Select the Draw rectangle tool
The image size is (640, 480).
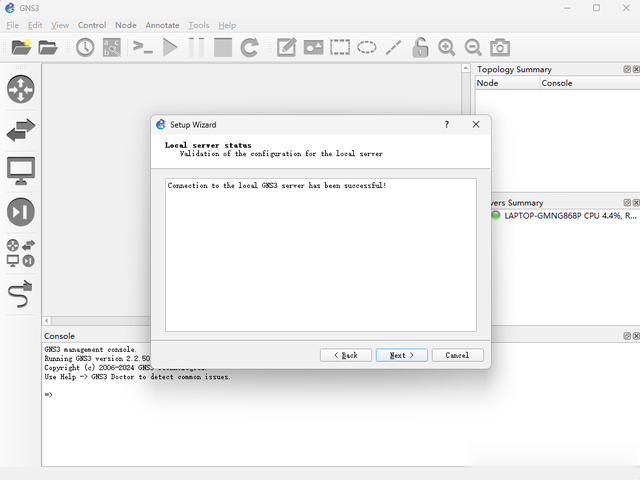pyautogui.click(x=340, y=47)
